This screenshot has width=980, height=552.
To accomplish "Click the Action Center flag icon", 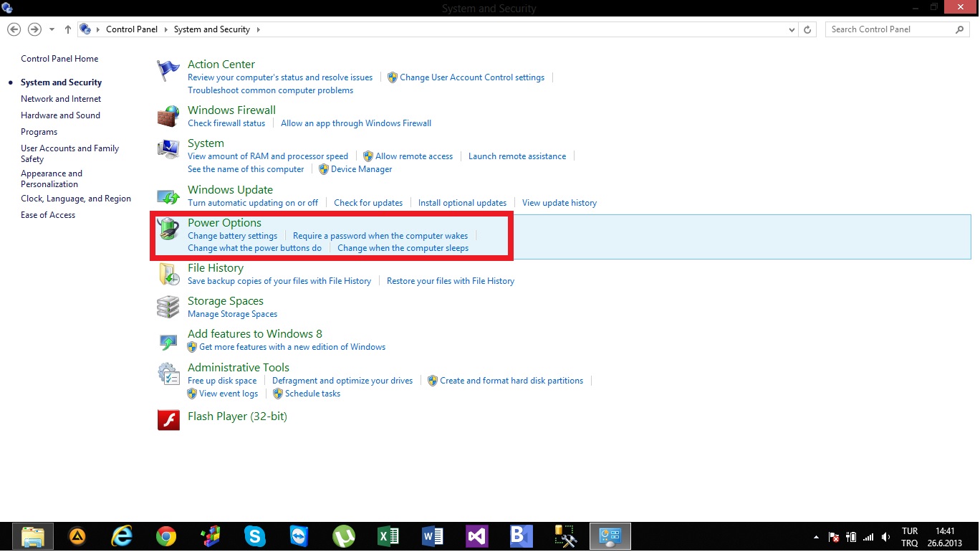I will pyautogui.click(x=168, y=70).
